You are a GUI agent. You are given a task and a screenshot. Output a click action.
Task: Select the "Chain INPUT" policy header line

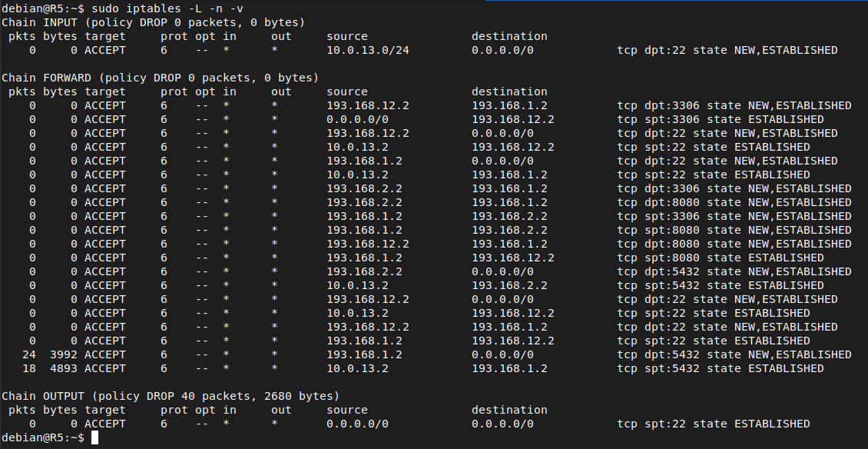154,22
